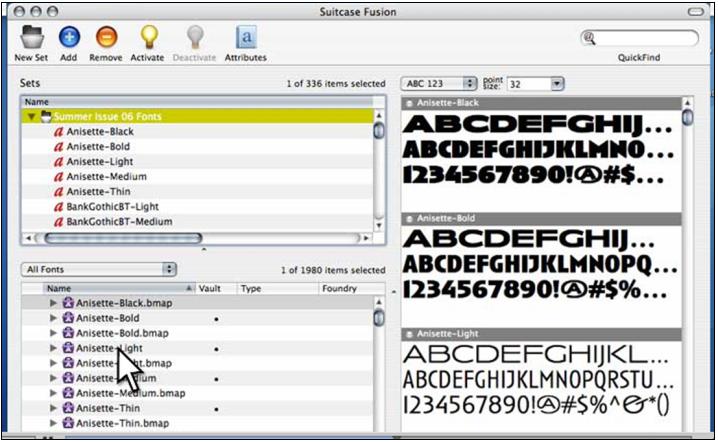This screenshot has height=442, width=718.
Task: Click the QuickFind magnifier icon
Action: tap(589, 38)
